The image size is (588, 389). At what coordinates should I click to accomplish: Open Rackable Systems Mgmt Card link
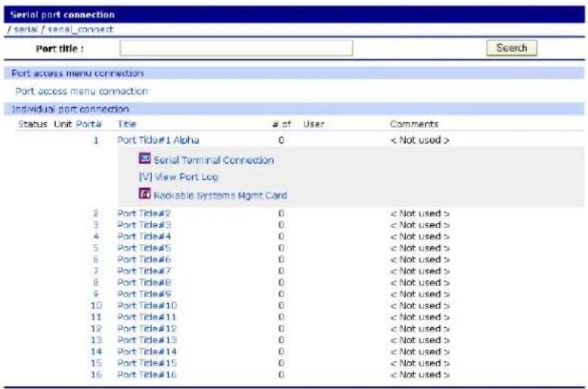(221, 195)
